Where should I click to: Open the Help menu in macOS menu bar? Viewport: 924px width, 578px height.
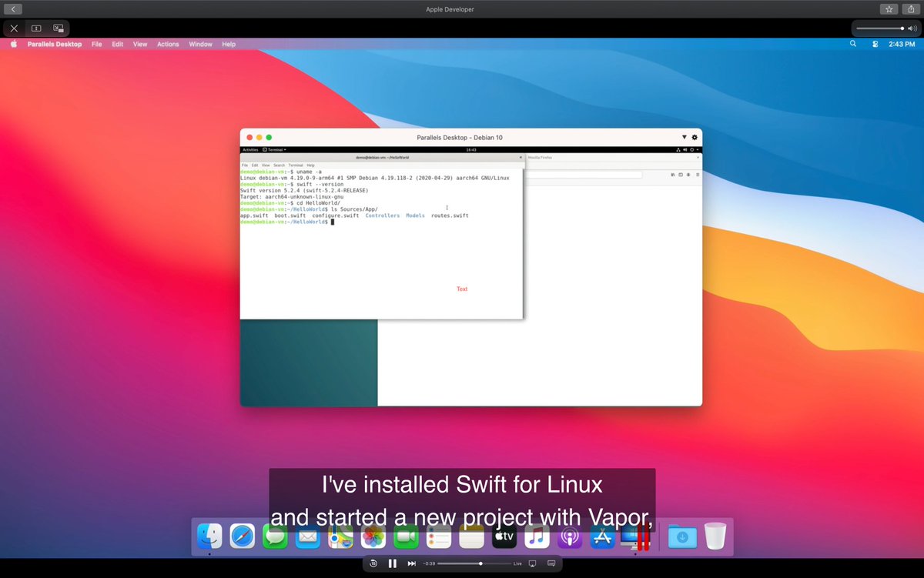click(229, 44)
